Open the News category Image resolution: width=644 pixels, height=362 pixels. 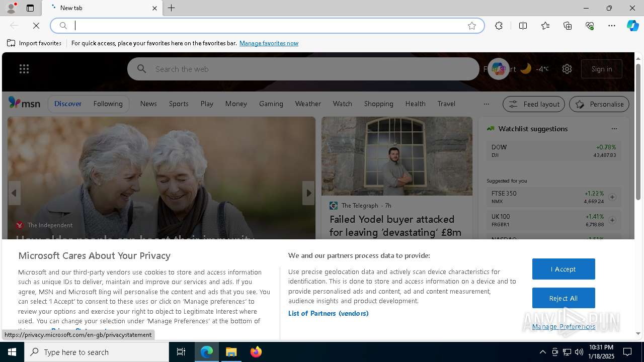148,104
